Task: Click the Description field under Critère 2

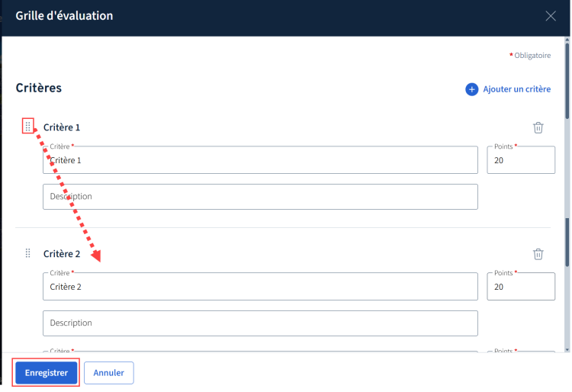Action: (x=260, y=323)
